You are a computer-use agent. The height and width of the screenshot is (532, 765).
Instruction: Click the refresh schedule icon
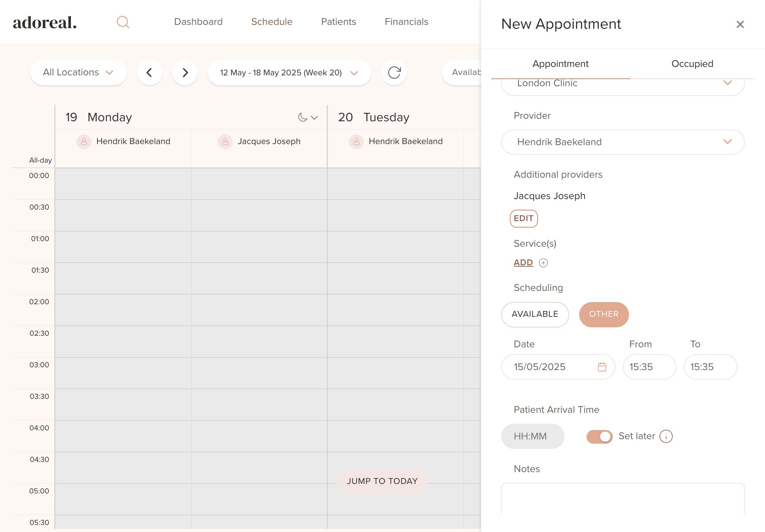[394, 73]
